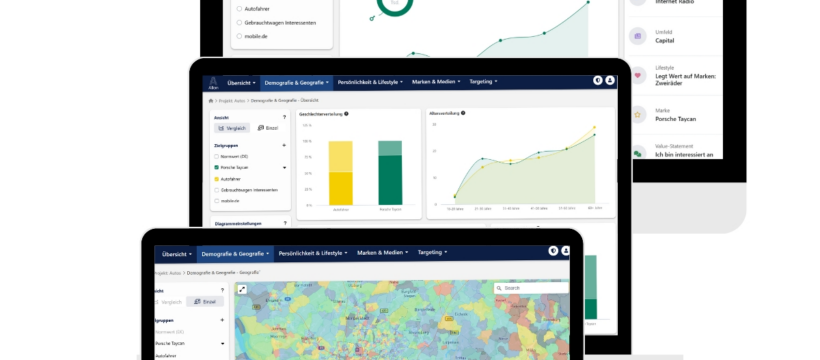Check Normwert (DE) checkbox on middle tablet
820x360 pixels.
click(x=217, y=156)
